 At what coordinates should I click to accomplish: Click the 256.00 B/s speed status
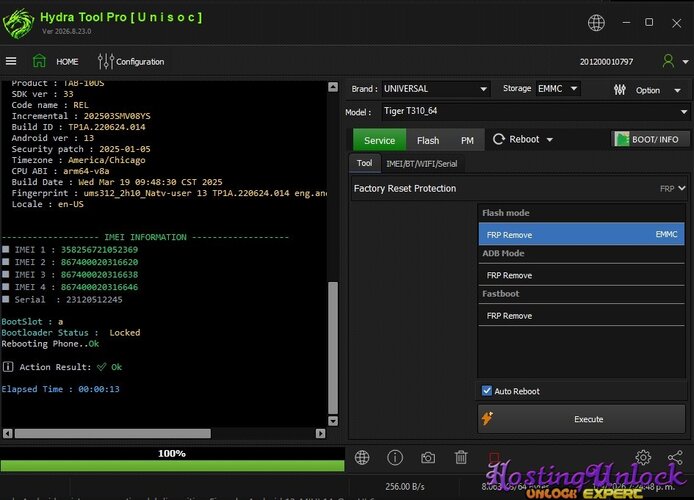[405, 487]
